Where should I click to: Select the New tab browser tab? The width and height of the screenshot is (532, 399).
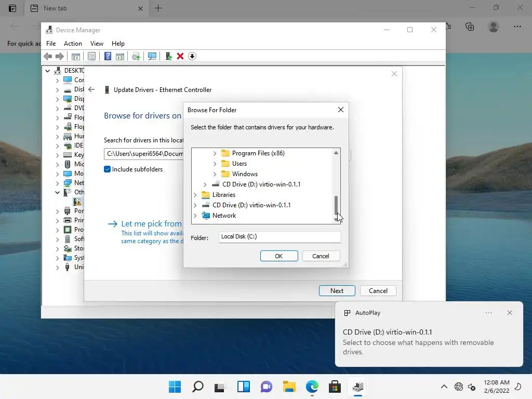point(87,8)
